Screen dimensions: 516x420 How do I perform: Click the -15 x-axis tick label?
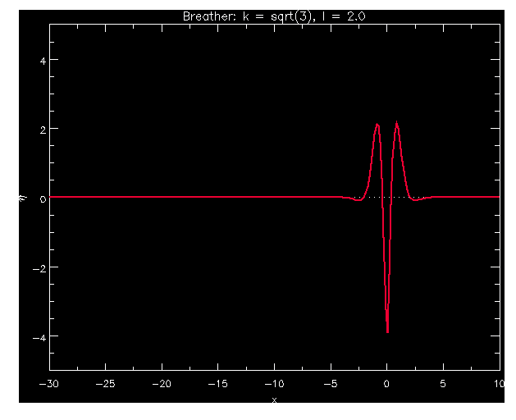[218, 384]
